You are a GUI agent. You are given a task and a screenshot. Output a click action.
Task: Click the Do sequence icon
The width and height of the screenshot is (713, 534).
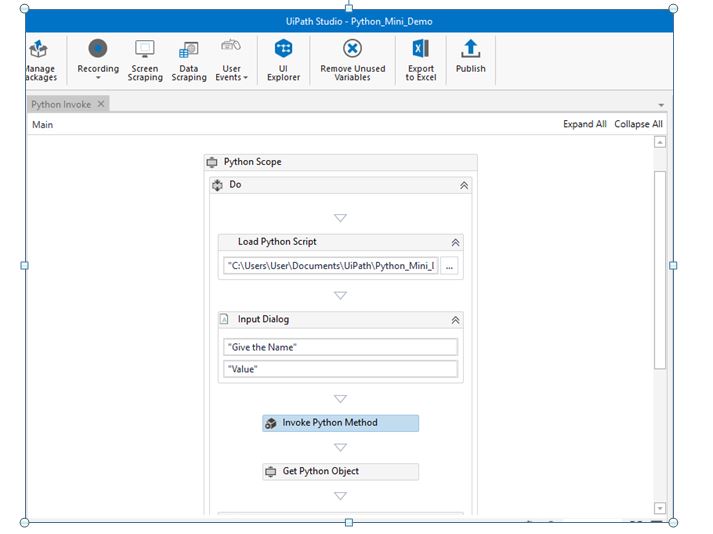(217, 185)
